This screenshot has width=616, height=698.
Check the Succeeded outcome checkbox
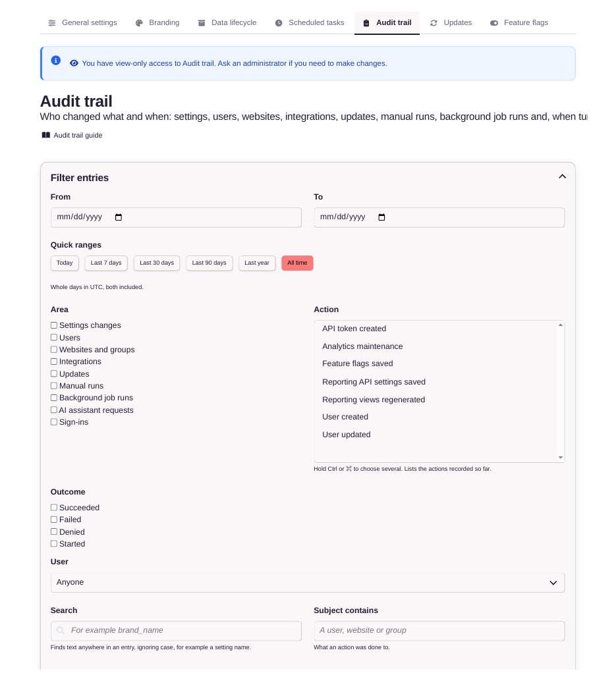coord(54,508)
